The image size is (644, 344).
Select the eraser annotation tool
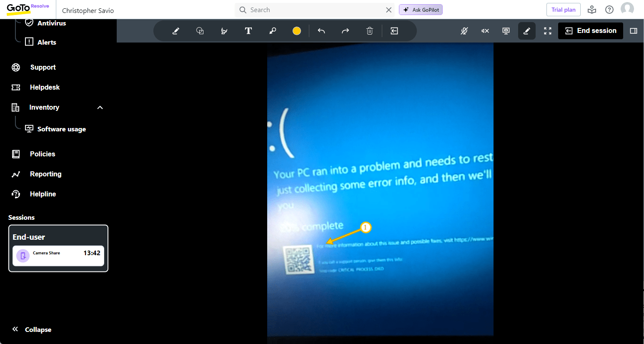tap(224, 31)
